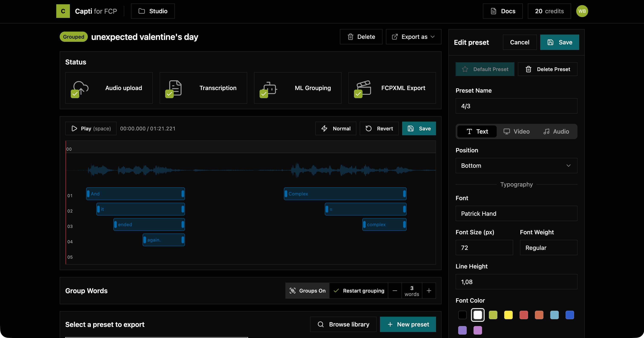644x338 pixels.
Task: Click the Delete trash icon next to preset
Action: pos(528,69)
